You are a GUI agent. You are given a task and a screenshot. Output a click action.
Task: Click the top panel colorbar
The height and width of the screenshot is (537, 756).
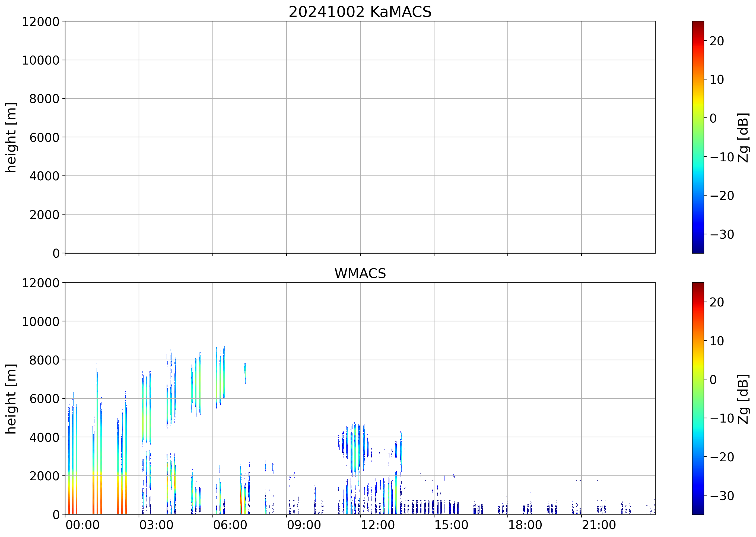coord(698,137)
